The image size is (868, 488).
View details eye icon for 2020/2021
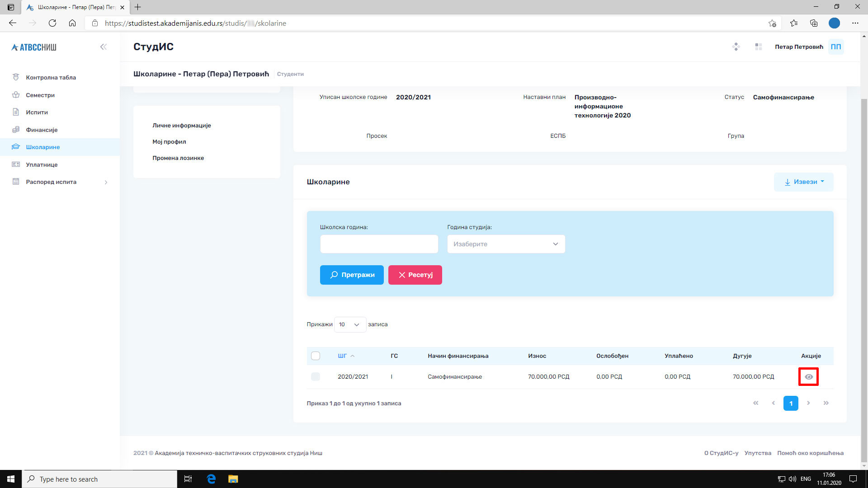tap(809, 377)
